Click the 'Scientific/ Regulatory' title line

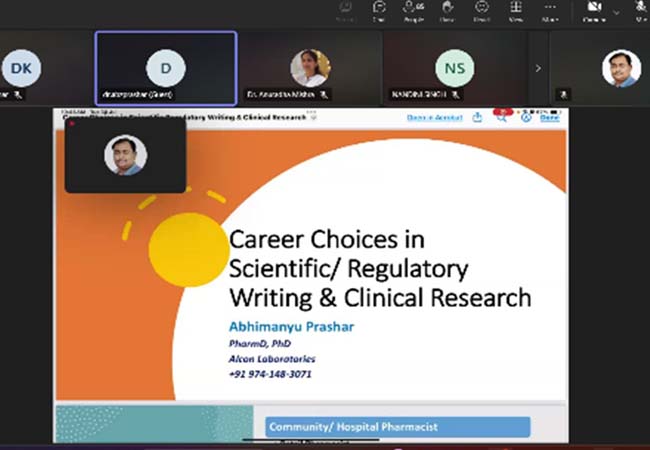pos(349,269)
